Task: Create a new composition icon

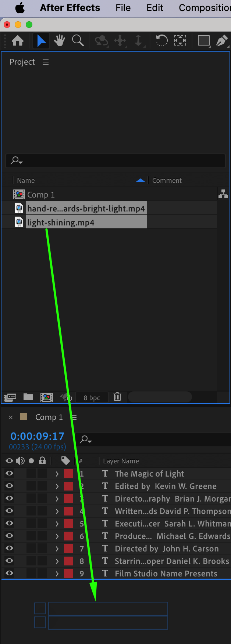Action: 46,397
